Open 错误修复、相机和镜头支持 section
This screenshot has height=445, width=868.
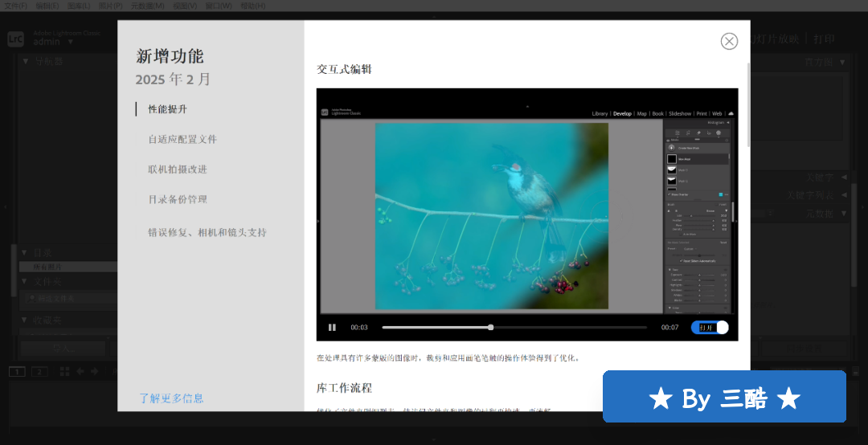tap(207, 232)
